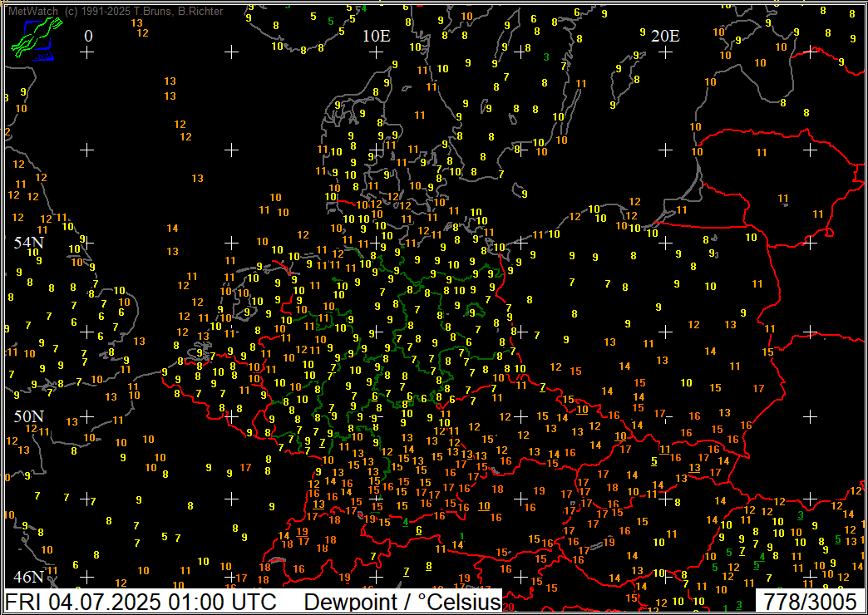Click the 0 longitude label
868x615 pixels.
[x=89, y=37]
